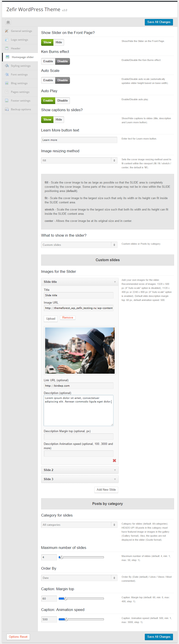Click the Add New Slide button
This screenshot has width=179, height=644.
(x=106, y=490)
